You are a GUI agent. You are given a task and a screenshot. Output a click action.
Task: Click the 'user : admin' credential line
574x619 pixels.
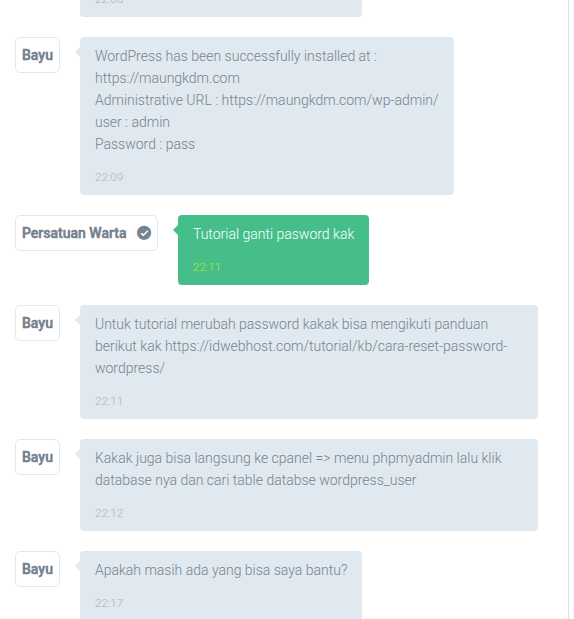point(132,122)
